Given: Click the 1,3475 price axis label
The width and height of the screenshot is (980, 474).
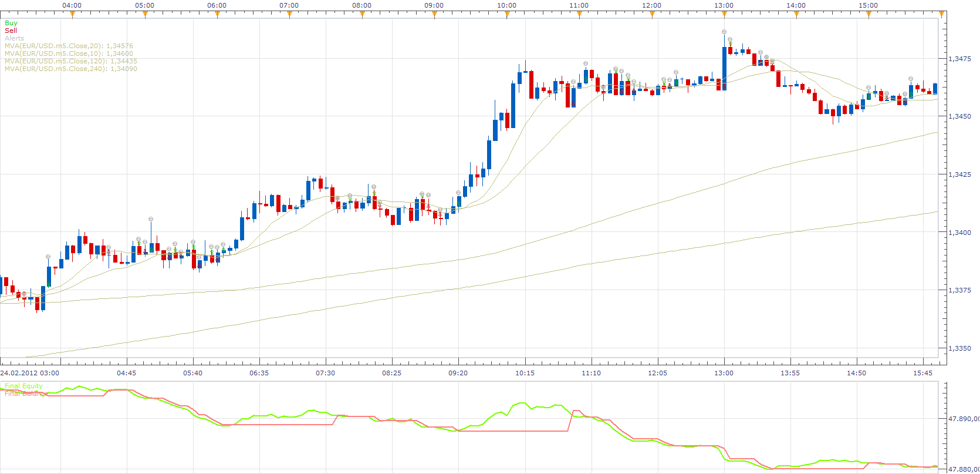Looking at the screenshot, I should [960, 59].
